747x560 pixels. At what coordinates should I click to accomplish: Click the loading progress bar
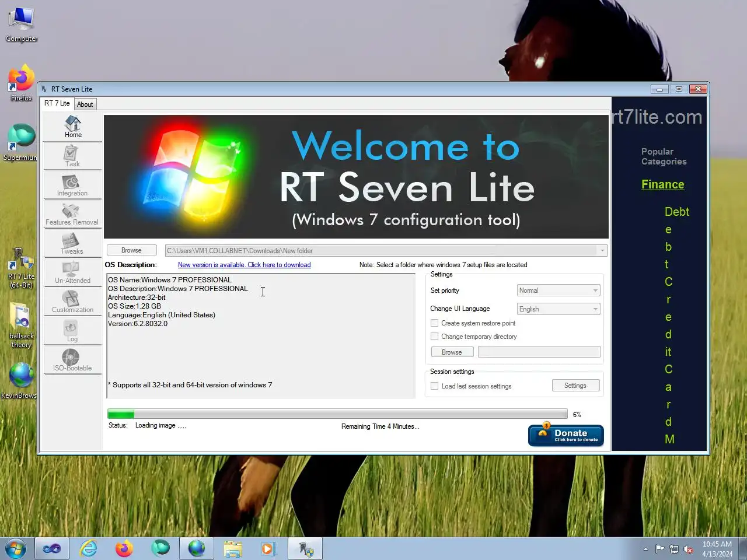(337, 414)
